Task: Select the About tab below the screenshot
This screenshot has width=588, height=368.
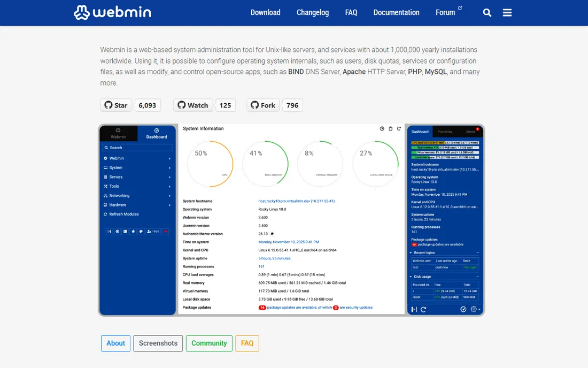Action: tap(115, 343)
